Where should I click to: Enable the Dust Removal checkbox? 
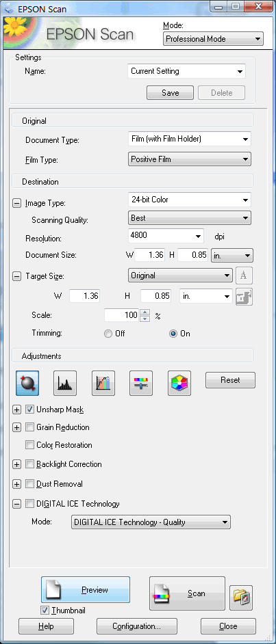coord(29,483)
